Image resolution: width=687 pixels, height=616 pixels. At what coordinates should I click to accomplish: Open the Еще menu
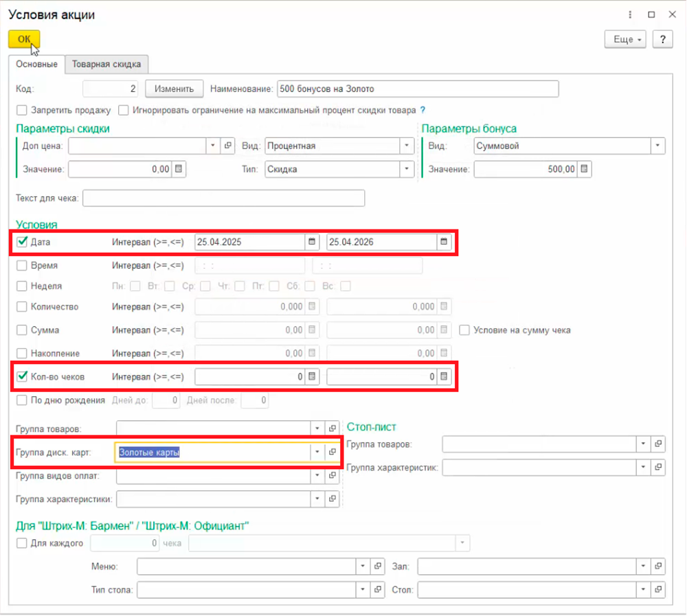(625, 40)
